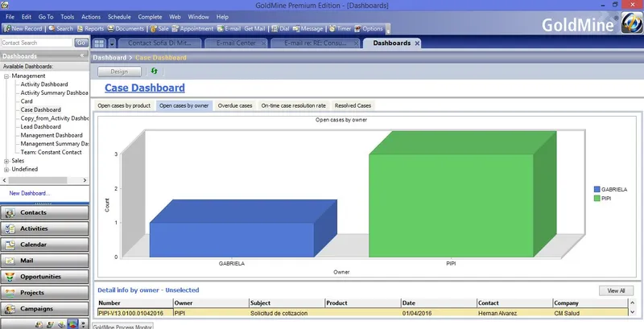The width and height of the screenshot is (644, 329).
Task: Click the third small bottom navigation icon
Action: point(61,324)
